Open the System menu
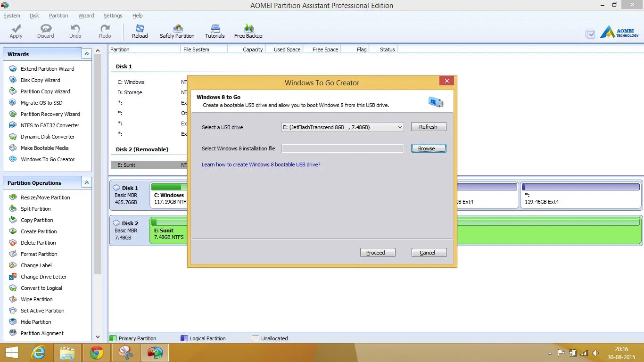The height and width of the screenshot is (362, 644). [11, 16]
